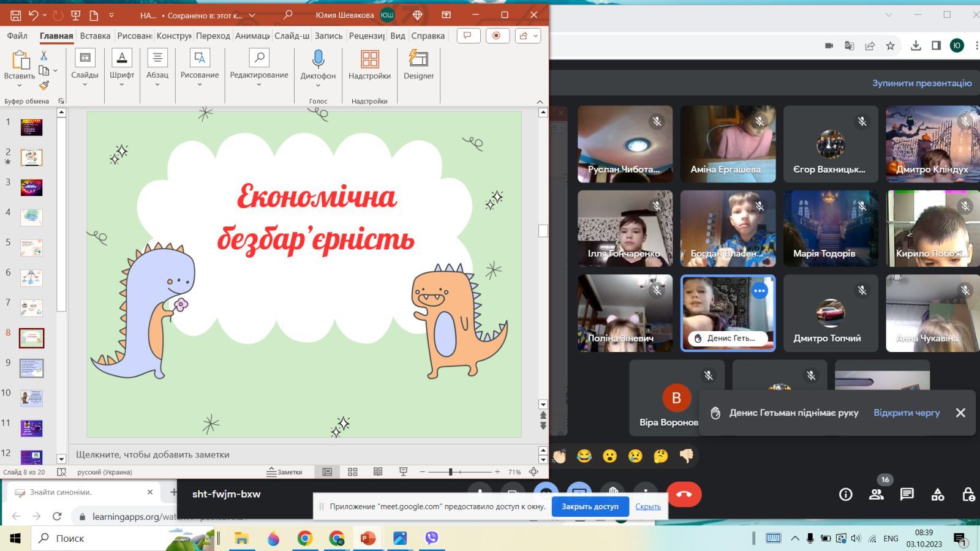Select the Format Painter brush icon

(44, 86)
